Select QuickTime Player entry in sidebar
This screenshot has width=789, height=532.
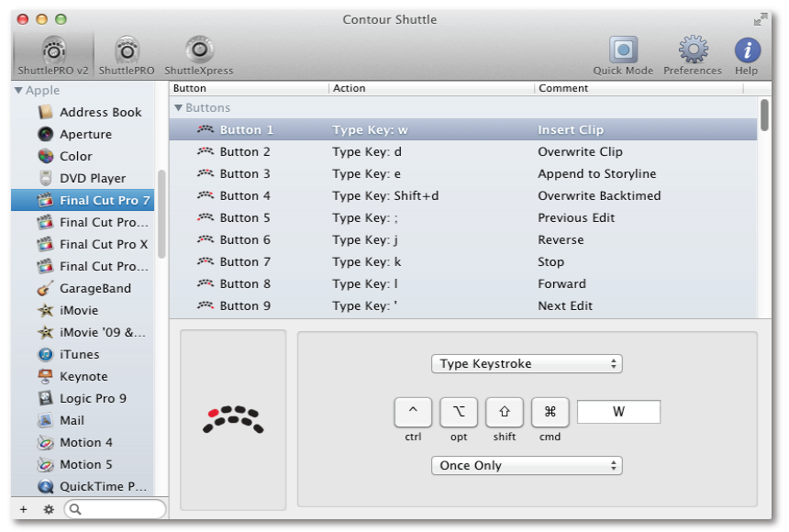[x=83, y=486]
